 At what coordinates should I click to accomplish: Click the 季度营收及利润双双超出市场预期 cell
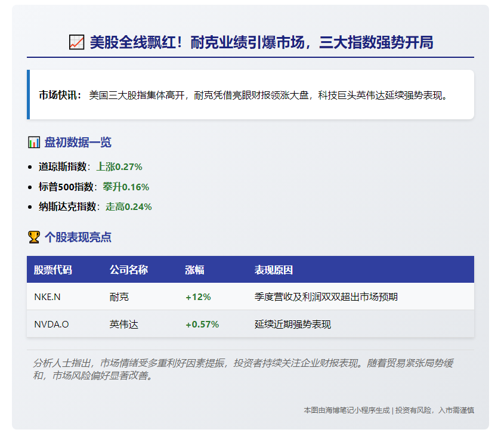pyautogui.click(x=326, y=297)
